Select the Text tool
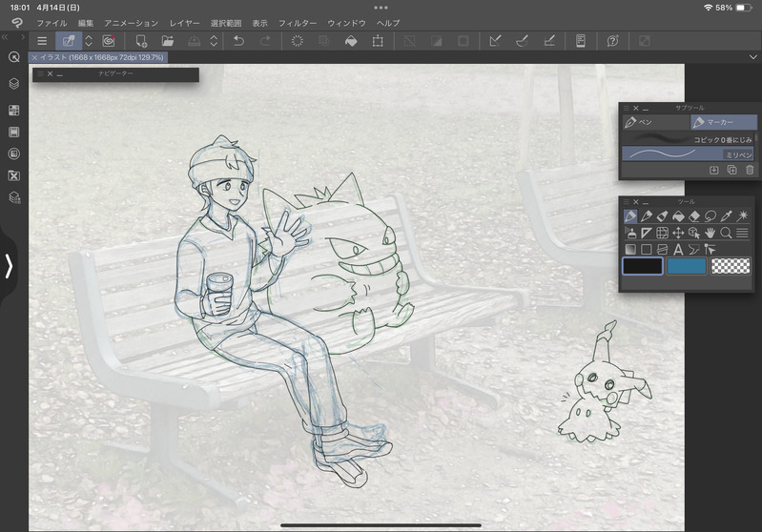Viewport: 762px width, 532px height. (678, 250)
